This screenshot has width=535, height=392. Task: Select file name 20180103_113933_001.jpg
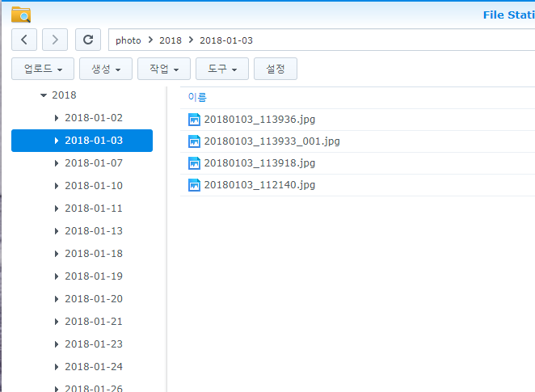(272, 141)
